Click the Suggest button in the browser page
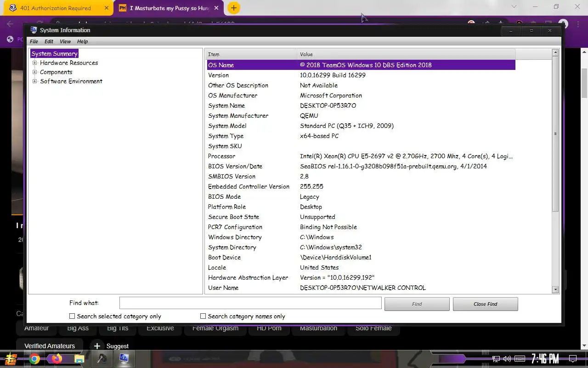The height and width of the screenshot is (368, 588). [x=111, y=346]
